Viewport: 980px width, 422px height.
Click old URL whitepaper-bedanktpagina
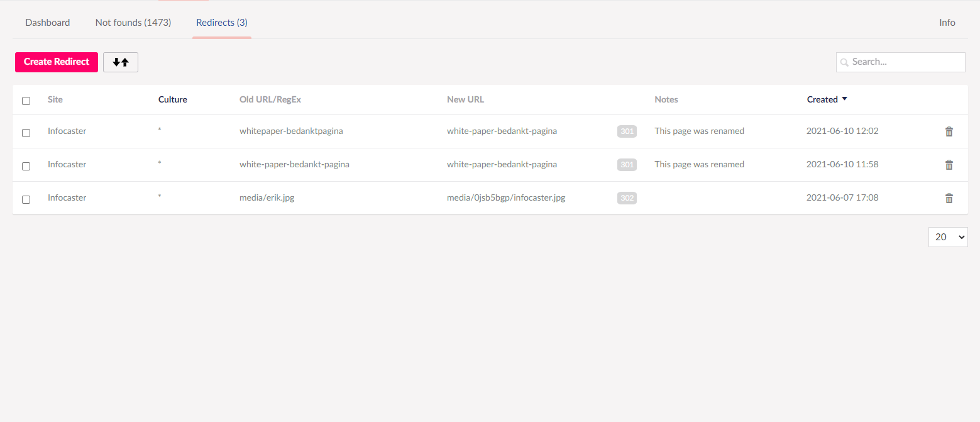(291, 131)
